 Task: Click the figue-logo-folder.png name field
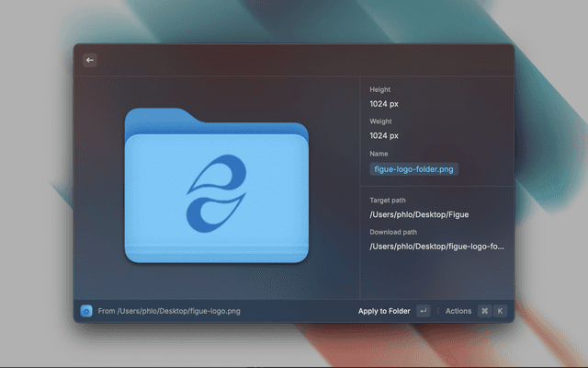tap(413, 169)
